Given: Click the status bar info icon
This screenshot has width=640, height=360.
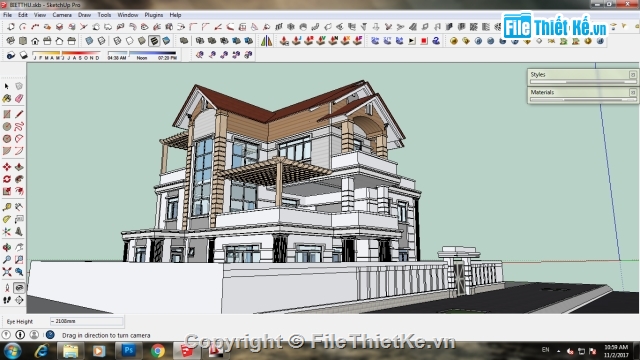Looking at the screenshot, I should click(x=20, y=335).
